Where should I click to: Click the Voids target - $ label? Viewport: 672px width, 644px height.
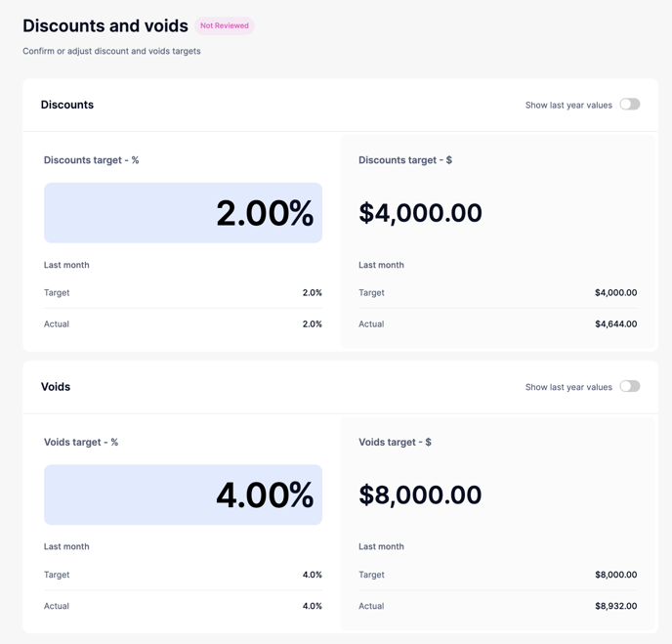395,442
